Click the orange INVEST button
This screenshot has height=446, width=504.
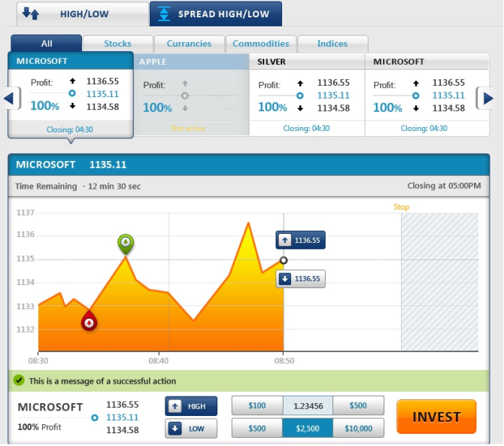tap(436, 417)
